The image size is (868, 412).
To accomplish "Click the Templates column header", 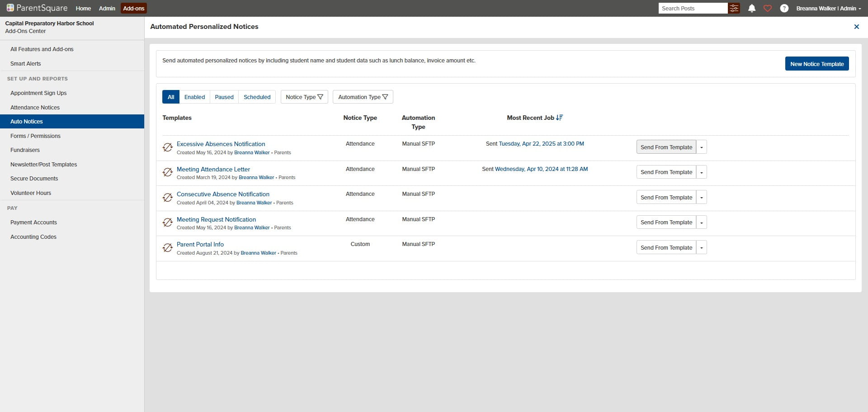I will (177, 118).
